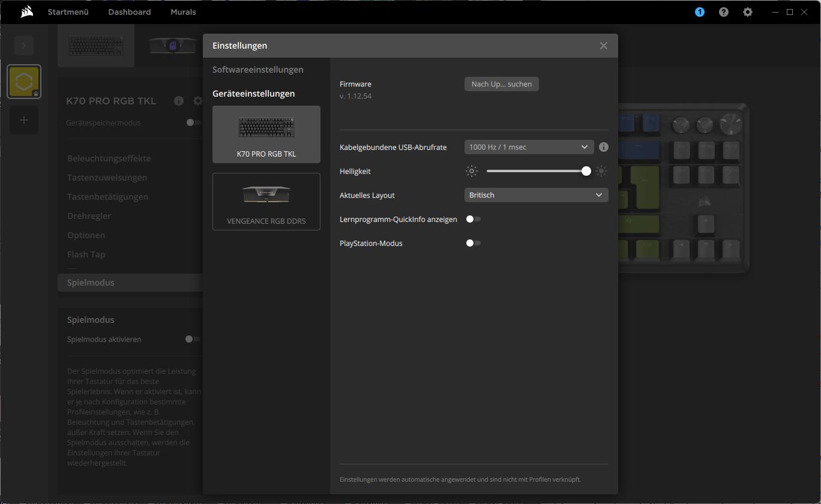Select the yellow profile icon in sidebar
Image resolution: width=821 pixels, height=504 pixels.
pyautogui.click(x=24, y=82)
